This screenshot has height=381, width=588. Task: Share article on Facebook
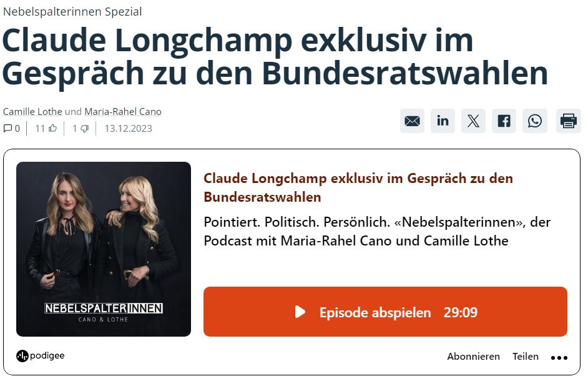tap(504, 121)
